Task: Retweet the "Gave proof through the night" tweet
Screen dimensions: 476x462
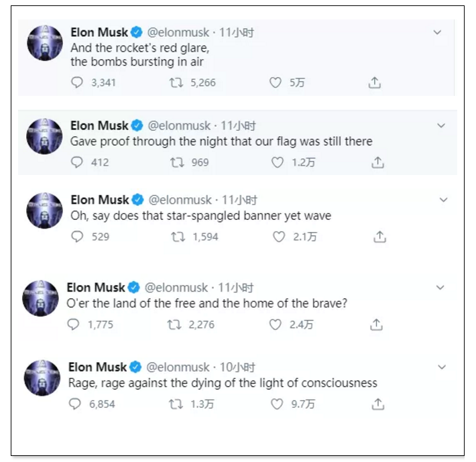Action: point(177,162)
